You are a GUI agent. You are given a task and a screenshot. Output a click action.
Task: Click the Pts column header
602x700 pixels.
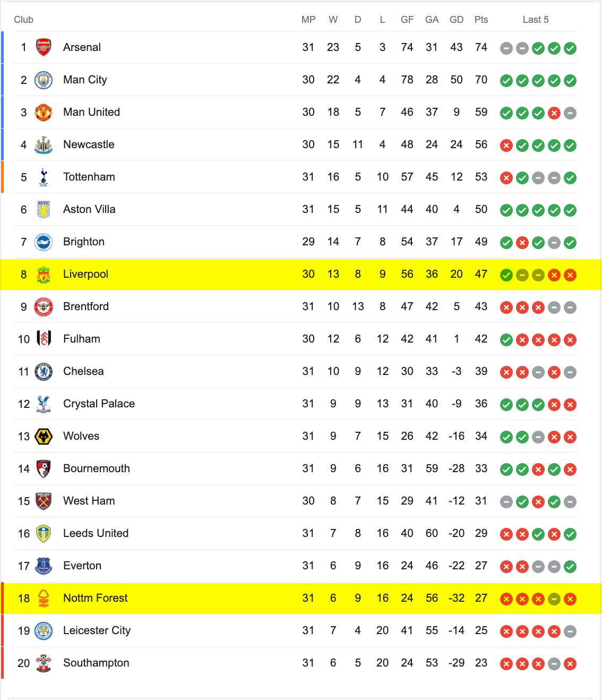pyautogui.click(x=481, y=20)
